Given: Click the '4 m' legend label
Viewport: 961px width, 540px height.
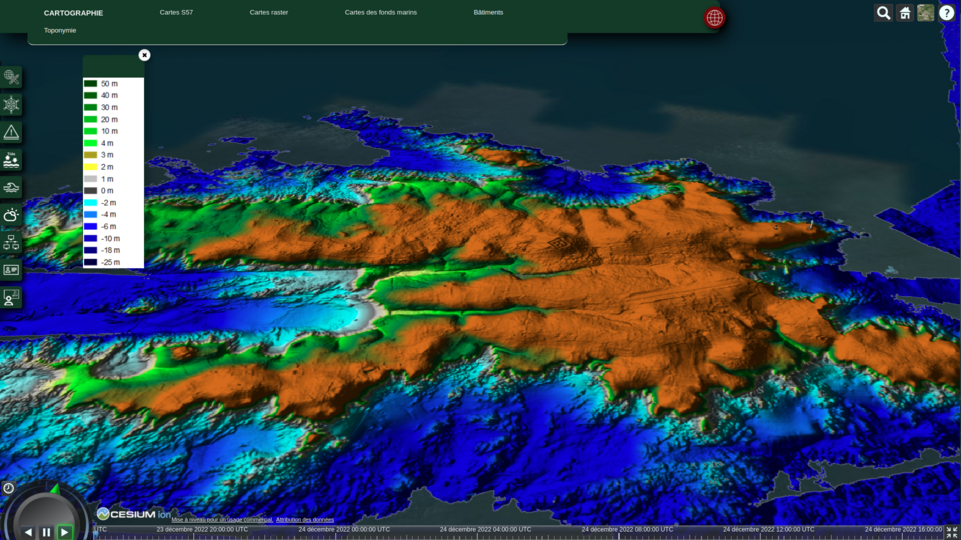Looking at the screenshot, I should [107, 143].
